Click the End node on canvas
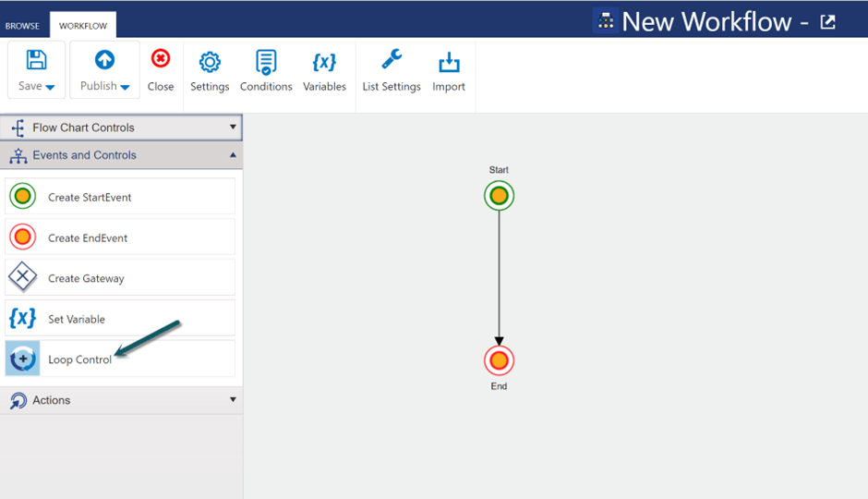Viewport: 868px width, 499px height. coord(499,360)
